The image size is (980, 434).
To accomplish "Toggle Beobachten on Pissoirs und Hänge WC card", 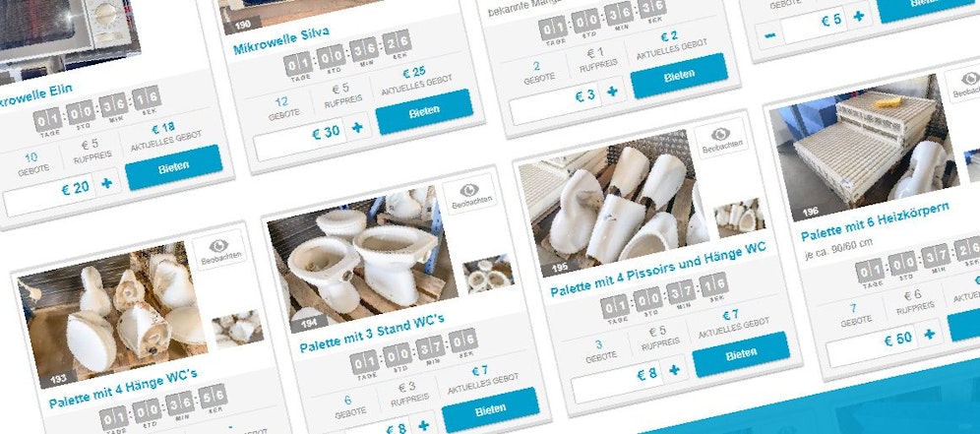I will coord(720,138).
